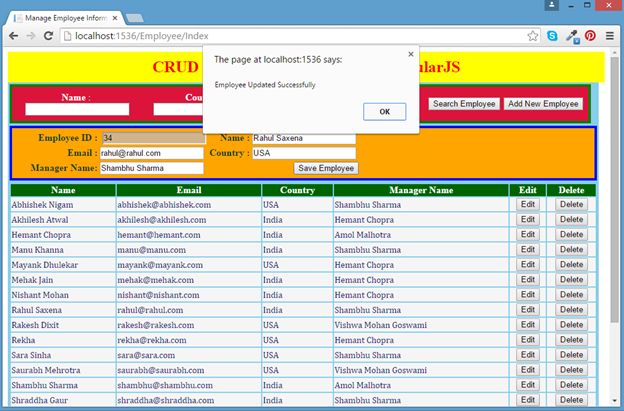Click the Manager Name column header
The image size is (624, 411).
(x=421, y=190)
